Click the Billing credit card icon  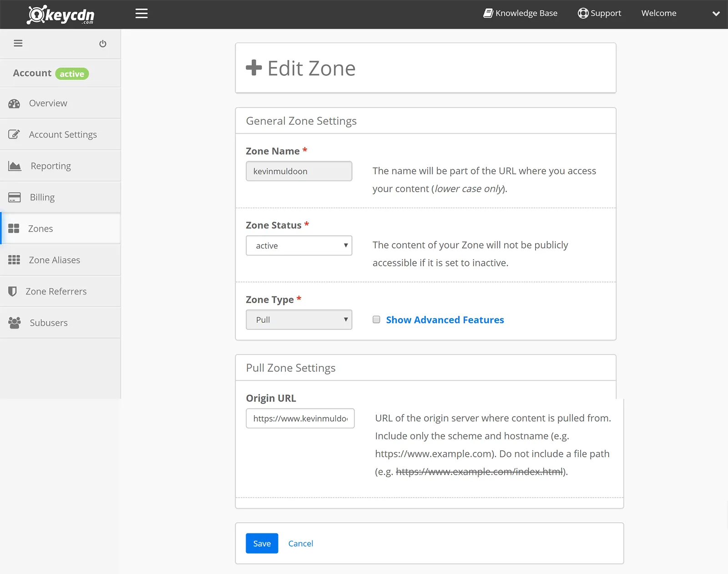(15, 198)
